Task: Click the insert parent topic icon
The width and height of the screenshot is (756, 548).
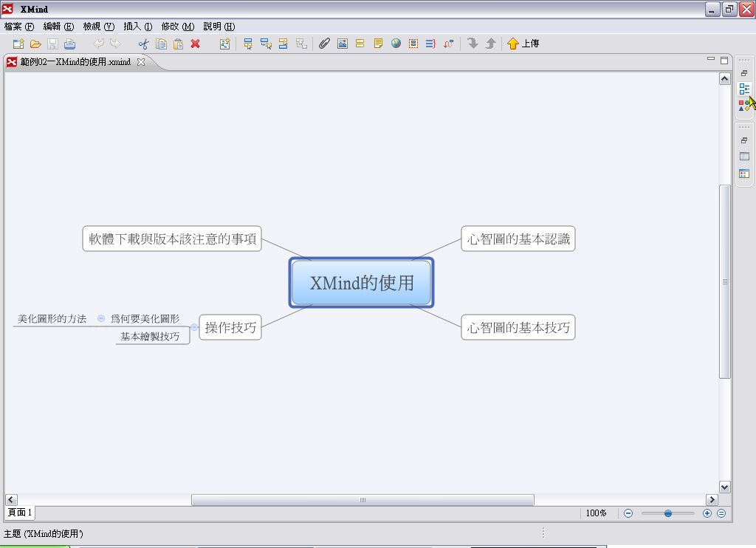Action: point(301,44)
